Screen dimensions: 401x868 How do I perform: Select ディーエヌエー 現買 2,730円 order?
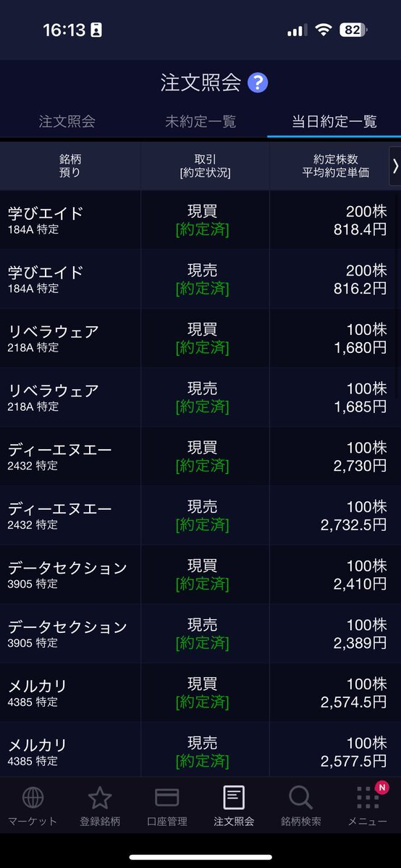(200, 456)
